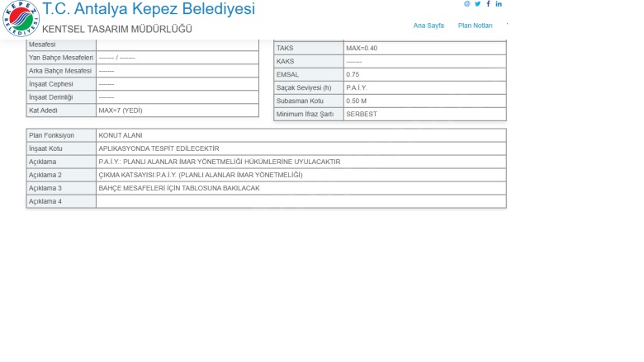Select the EMSAL value 0.75
The width and height of the screenshot is (644, 362).
point(353,75)
